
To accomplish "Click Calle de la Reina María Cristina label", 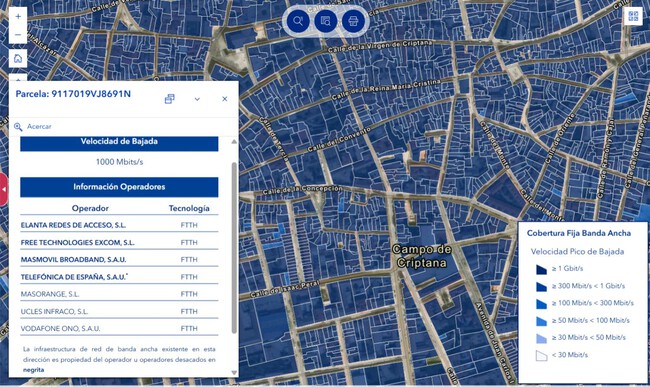I will [386, 89].
